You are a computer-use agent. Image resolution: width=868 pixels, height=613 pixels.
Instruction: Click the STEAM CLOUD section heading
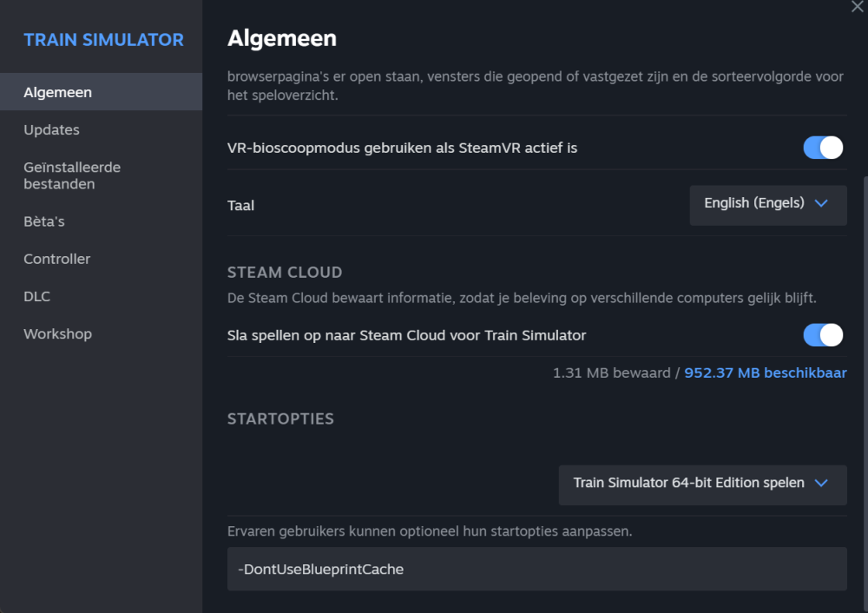point(285,272)
